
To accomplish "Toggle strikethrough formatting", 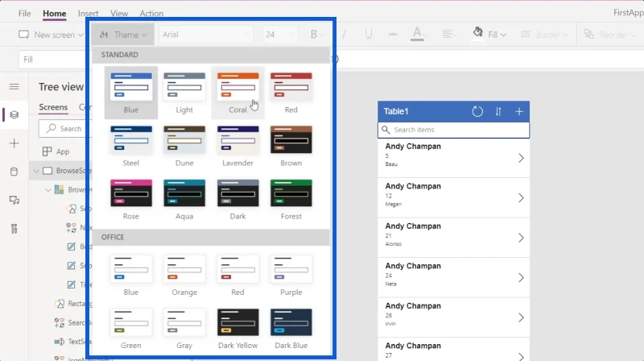I will pyautogui.click(x=393, y=35).
